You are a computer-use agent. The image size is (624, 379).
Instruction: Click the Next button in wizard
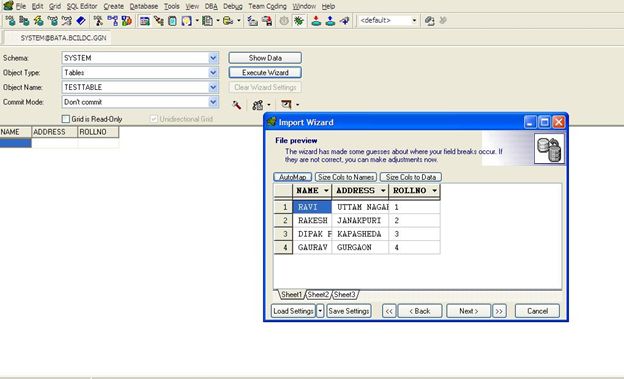pos(468,311)
